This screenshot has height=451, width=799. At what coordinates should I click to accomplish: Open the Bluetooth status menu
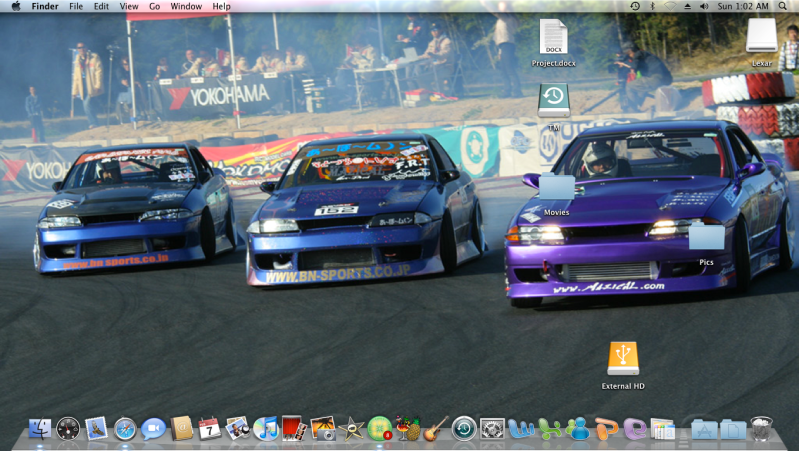652,6
